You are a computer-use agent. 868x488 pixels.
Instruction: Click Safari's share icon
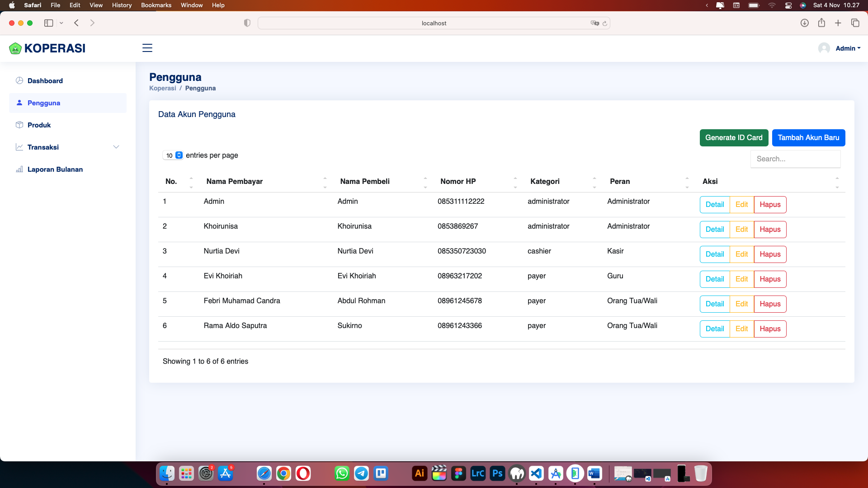click(821, 23)
